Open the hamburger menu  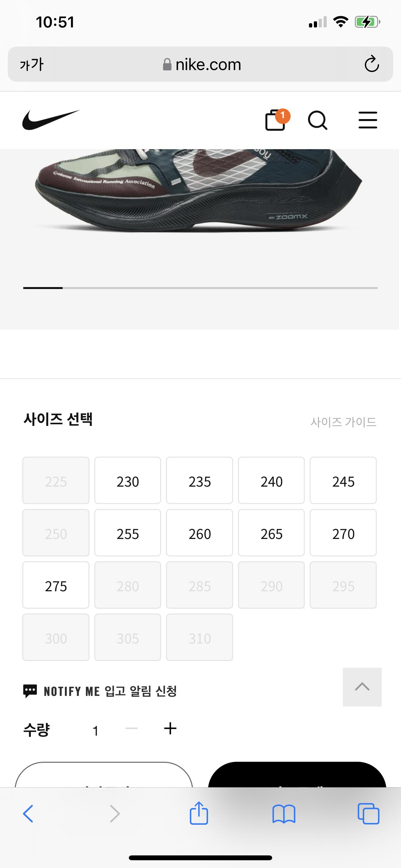[368, 120]
